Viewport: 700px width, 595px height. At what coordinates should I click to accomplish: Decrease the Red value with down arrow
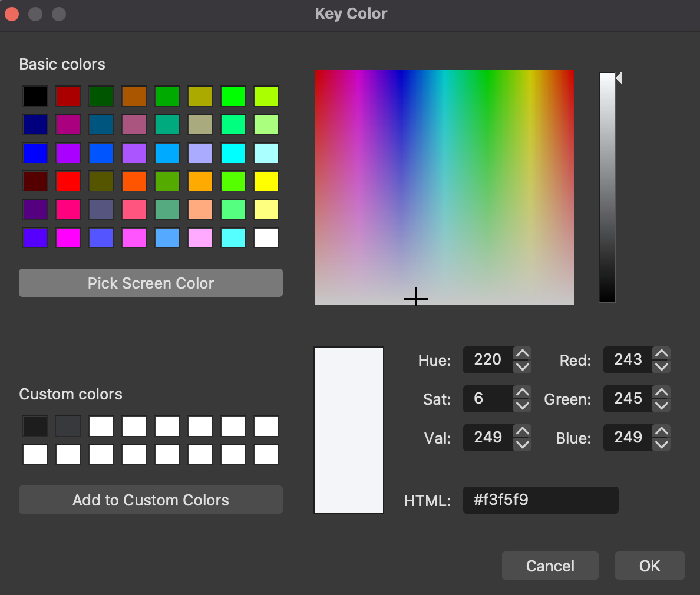click(662, 367)
